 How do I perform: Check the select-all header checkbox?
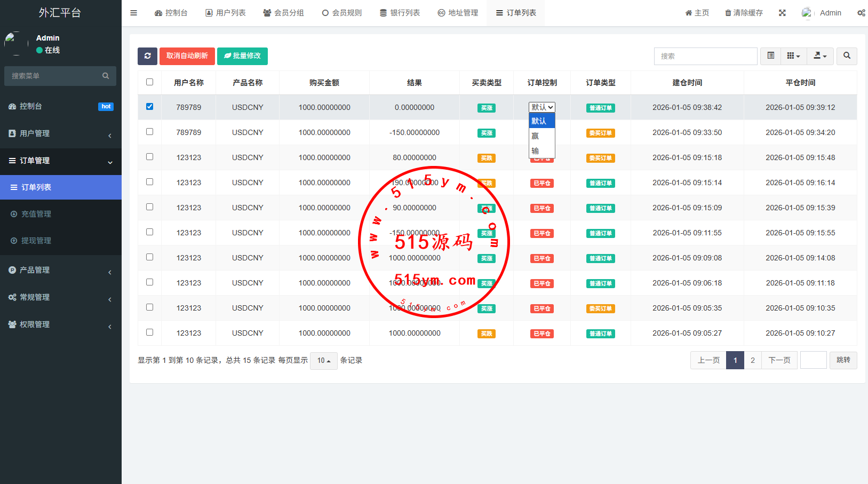point(149,82)
